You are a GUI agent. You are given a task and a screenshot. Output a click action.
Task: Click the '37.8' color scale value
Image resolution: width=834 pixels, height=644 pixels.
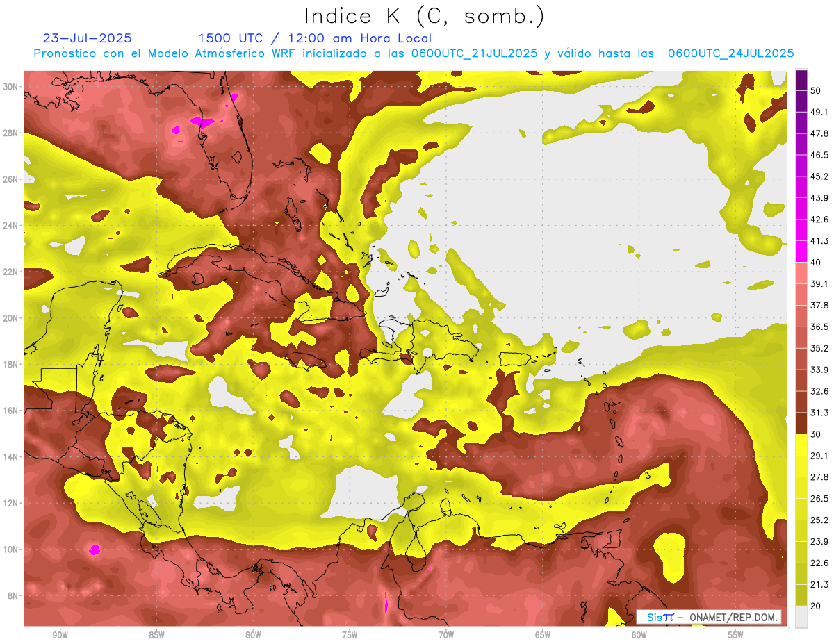coord(819,306)
